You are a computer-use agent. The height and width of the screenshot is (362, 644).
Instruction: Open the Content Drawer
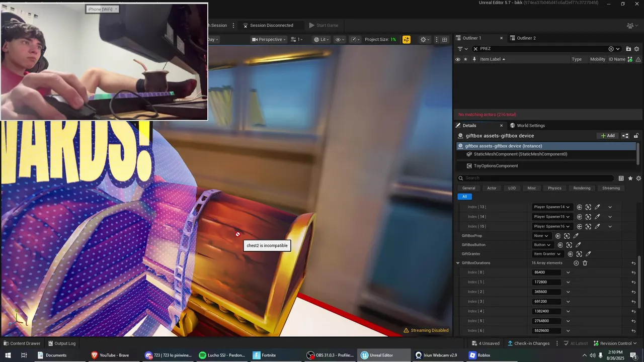pos(22,343)
